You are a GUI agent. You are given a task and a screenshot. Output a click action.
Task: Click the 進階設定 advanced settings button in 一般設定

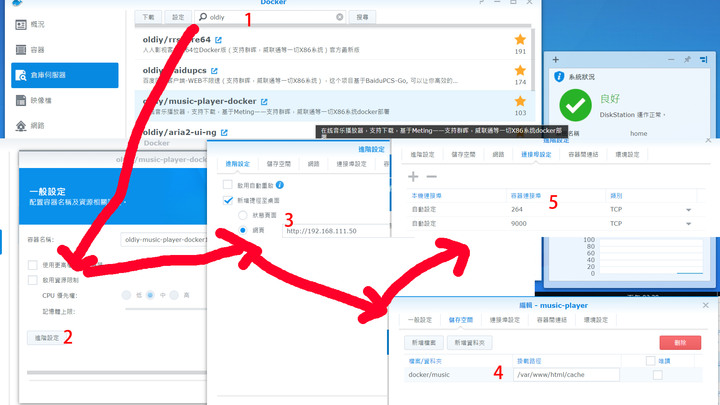coord(46,338)
